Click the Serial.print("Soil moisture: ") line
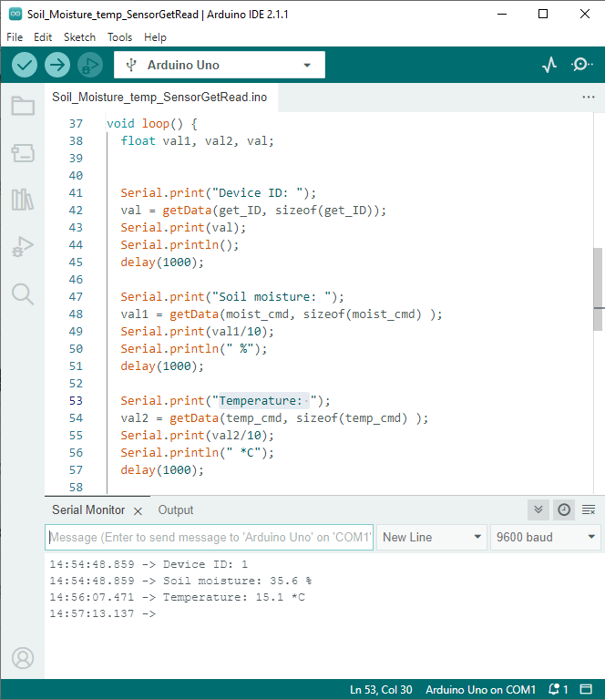The height and width of the screenshot is (700, 605). (232, 297)
